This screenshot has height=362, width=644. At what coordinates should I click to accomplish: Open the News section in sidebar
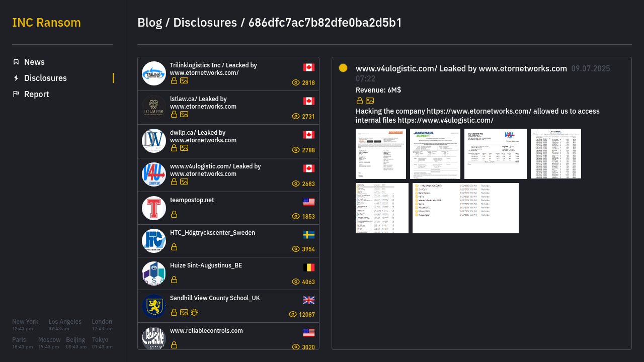point(34,62)
